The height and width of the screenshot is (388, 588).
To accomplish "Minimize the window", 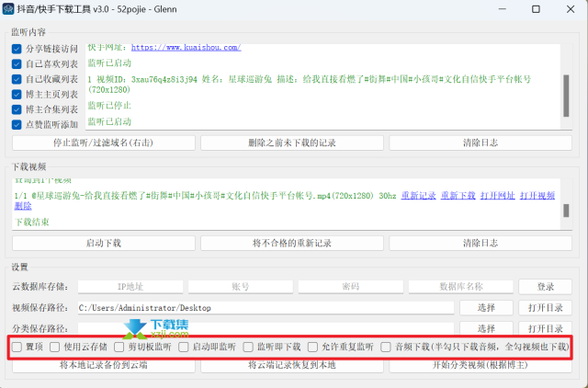I will 503,9.
